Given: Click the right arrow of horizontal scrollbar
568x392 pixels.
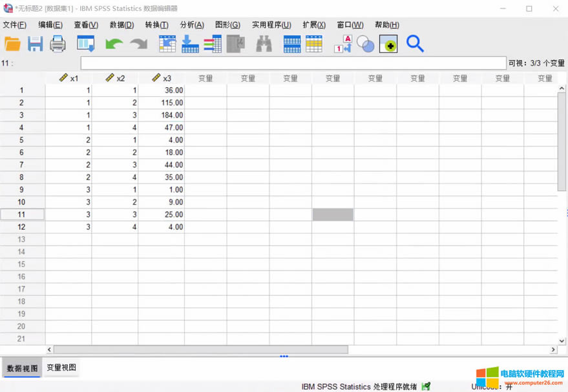Looking at the screenshot, I should 553,349.
